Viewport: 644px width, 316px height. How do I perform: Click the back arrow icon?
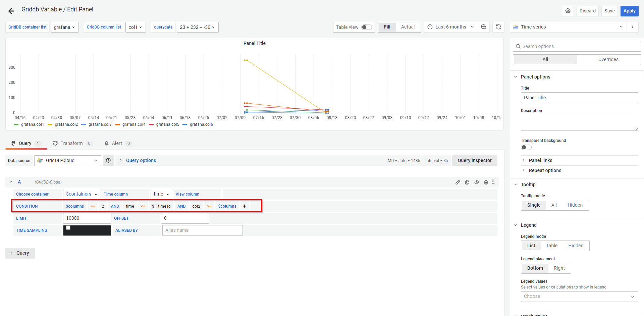point(11,11)
